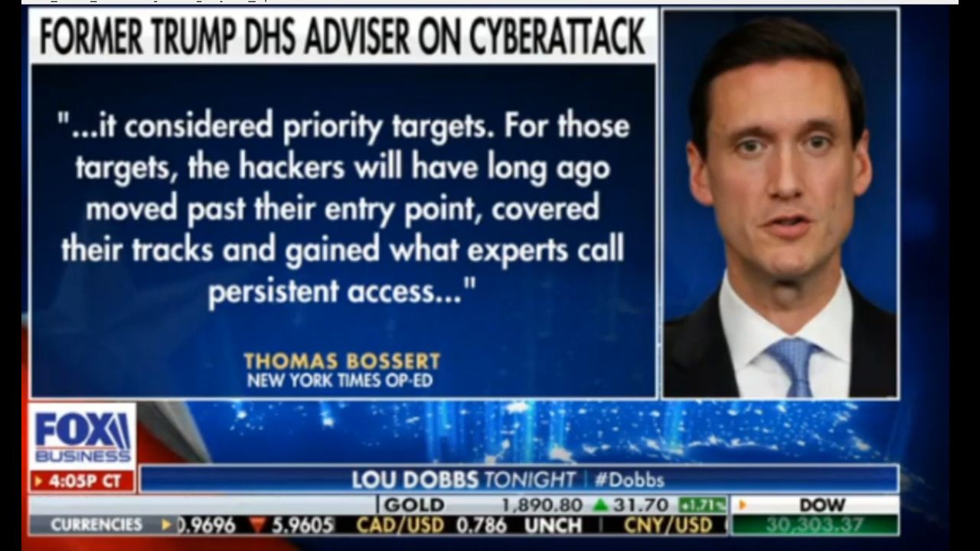The width and height of the screenshot is (980, 551).
Task: Click the CNY/USD currency pair
Action: coord(668,526)
